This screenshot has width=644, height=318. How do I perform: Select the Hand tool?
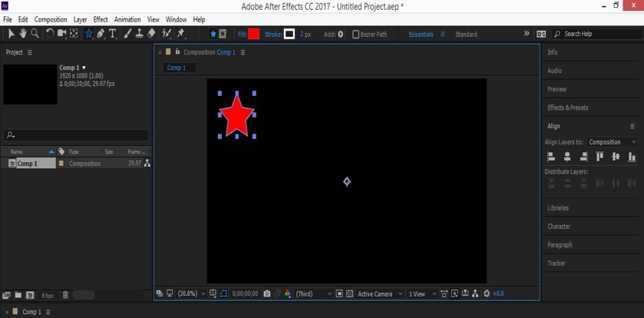click(x=22, y=34)
